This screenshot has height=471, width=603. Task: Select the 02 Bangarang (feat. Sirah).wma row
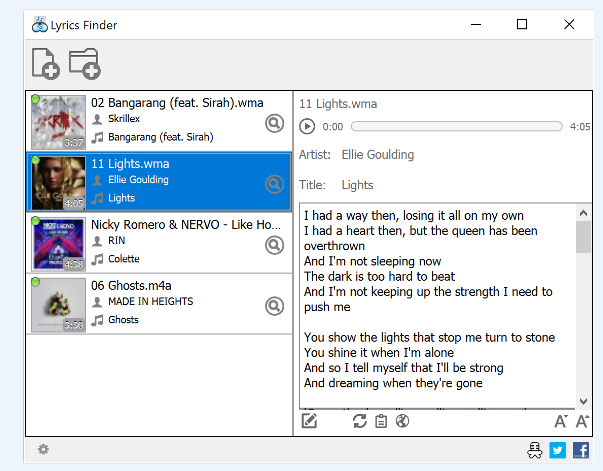click(x=159, y=121)
